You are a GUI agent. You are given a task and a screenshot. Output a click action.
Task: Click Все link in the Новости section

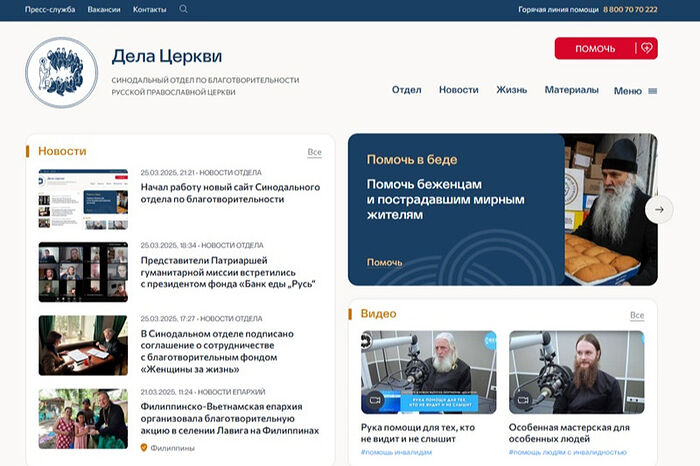click(x=314, y=152)
